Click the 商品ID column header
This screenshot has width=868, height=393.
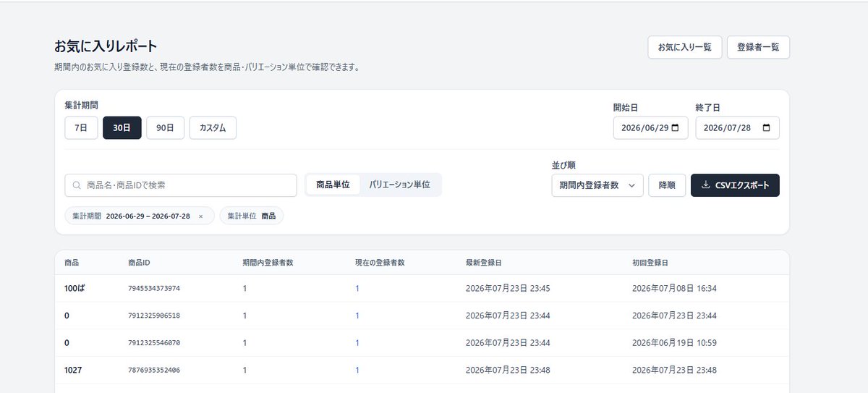click(x=139, y=262)
